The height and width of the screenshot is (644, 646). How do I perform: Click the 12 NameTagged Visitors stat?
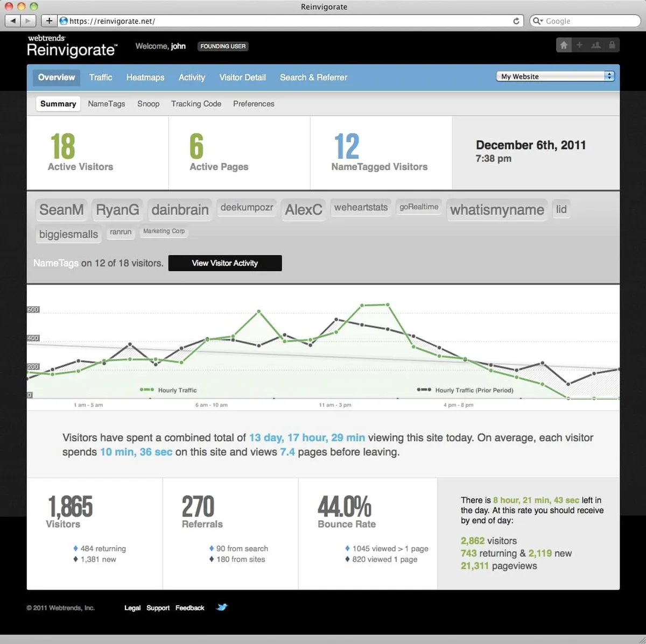(x=379, y=153)
